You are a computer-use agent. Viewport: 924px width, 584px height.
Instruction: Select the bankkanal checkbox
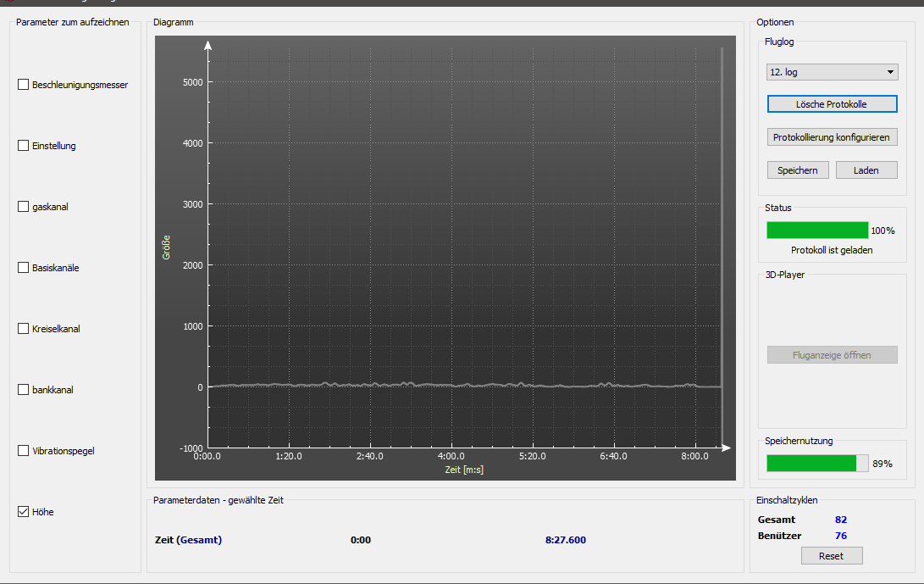24,390
